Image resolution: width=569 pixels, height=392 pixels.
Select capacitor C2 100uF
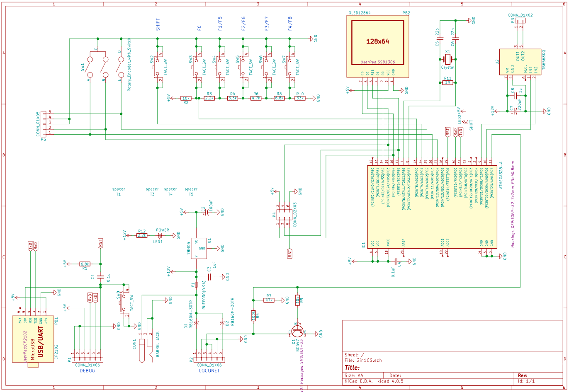point(206,212)
